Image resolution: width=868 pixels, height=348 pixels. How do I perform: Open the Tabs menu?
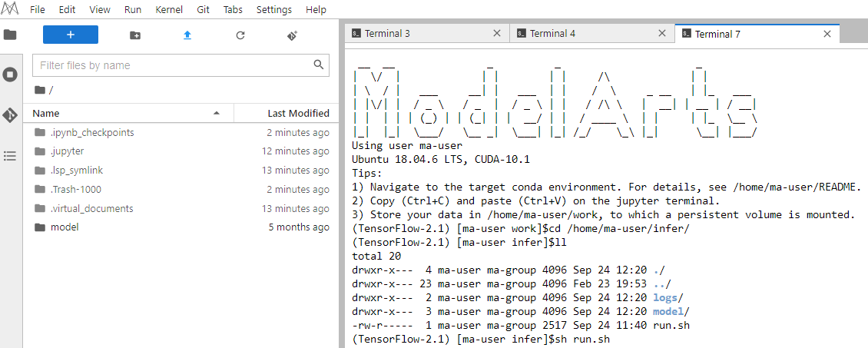click(x=233, y=10)
